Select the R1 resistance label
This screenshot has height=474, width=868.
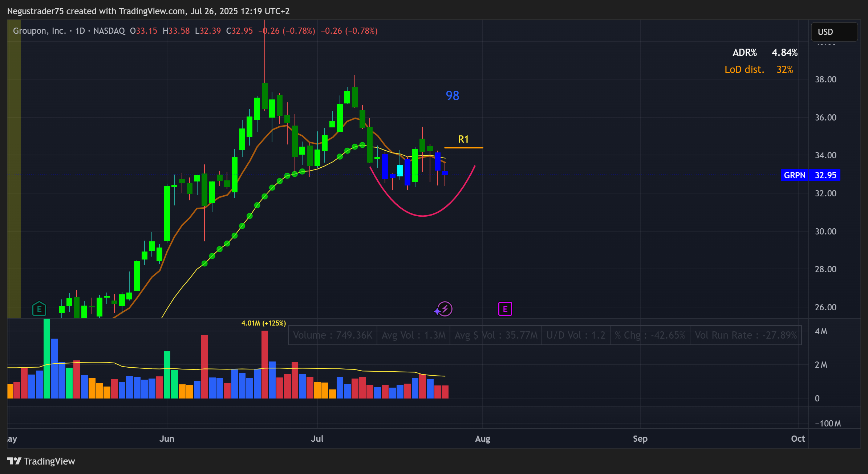(463, 139)
